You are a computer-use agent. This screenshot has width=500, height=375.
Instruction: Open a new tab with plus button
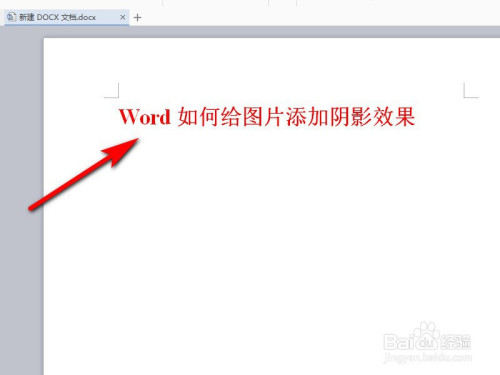tap(137, 17)
